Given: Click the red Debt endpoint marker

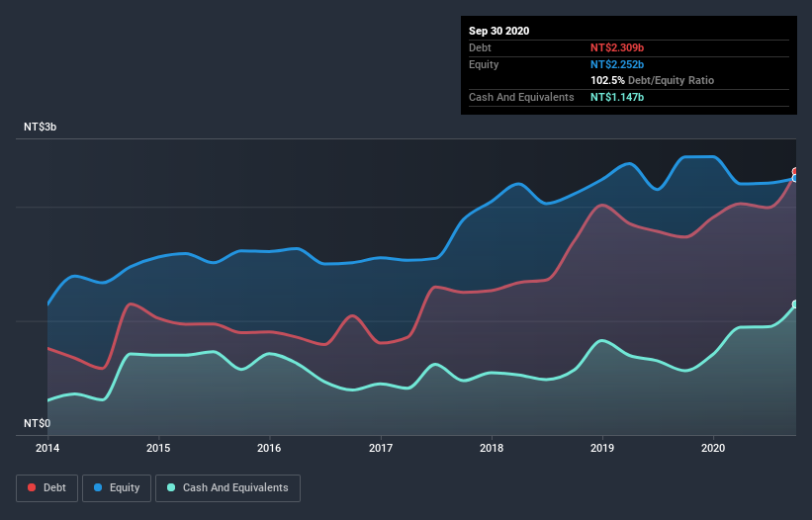Looking at the screenshot, I should point(795,171).
